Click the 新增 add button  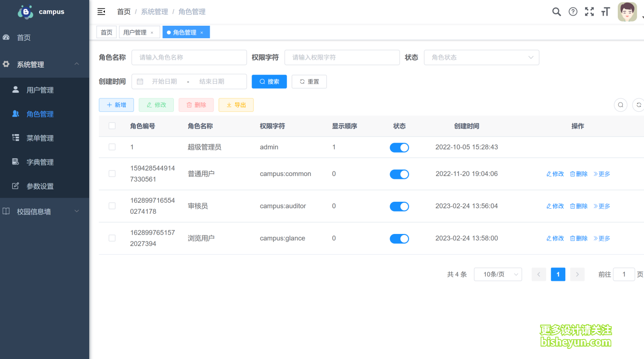coord(116,105)
